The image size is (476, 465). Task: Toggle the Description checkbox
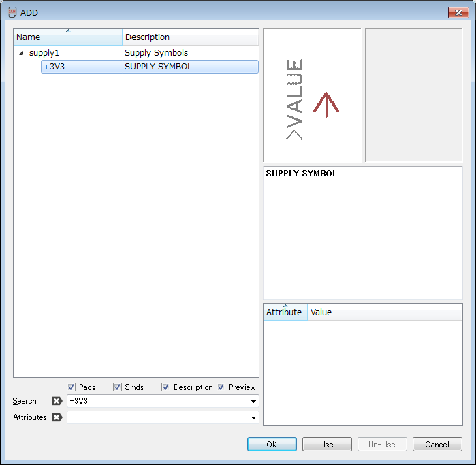click(x=165, y=387)
